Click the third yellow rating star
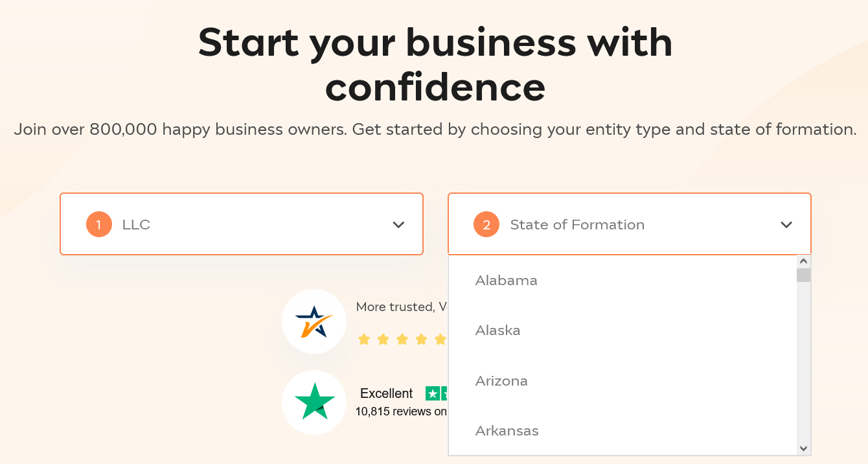This screenshot has height=464, width=868. pos(402,339)
